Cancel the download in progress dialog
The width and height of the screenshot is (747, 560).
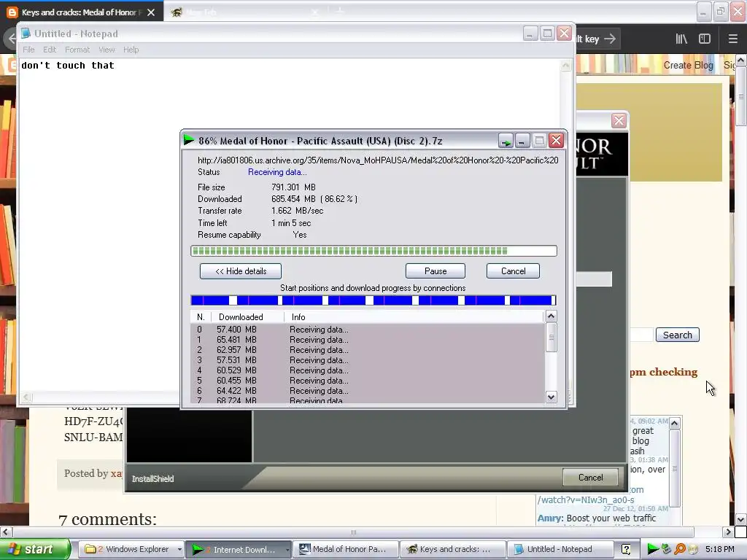pyautogui.click(x=513, y=271)
